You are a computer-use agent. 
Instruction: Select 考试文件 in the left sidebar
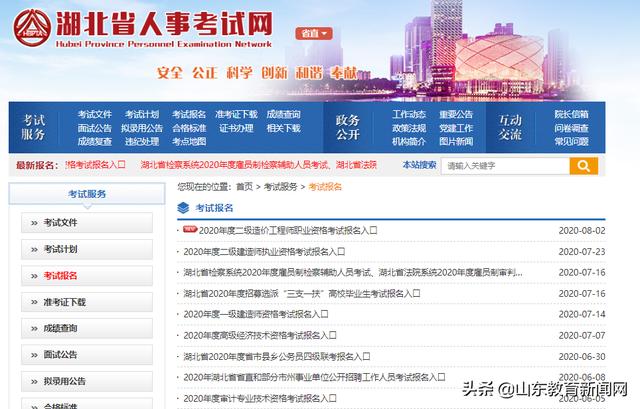87,223
